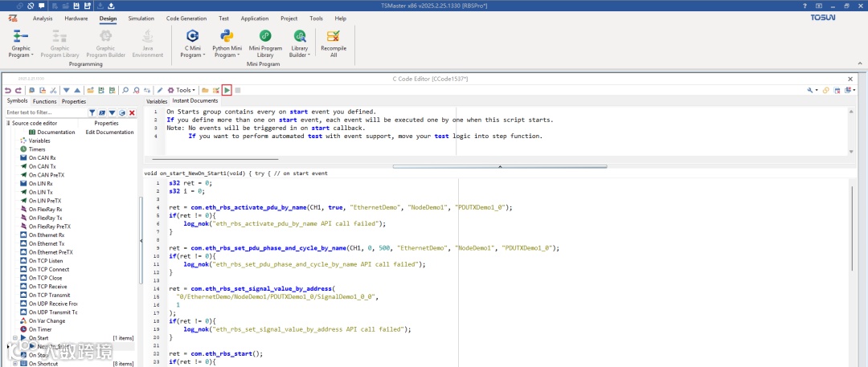Screen dimensions: 868x367
Task: Click Edit Documentation link
Action: [109, 132]
